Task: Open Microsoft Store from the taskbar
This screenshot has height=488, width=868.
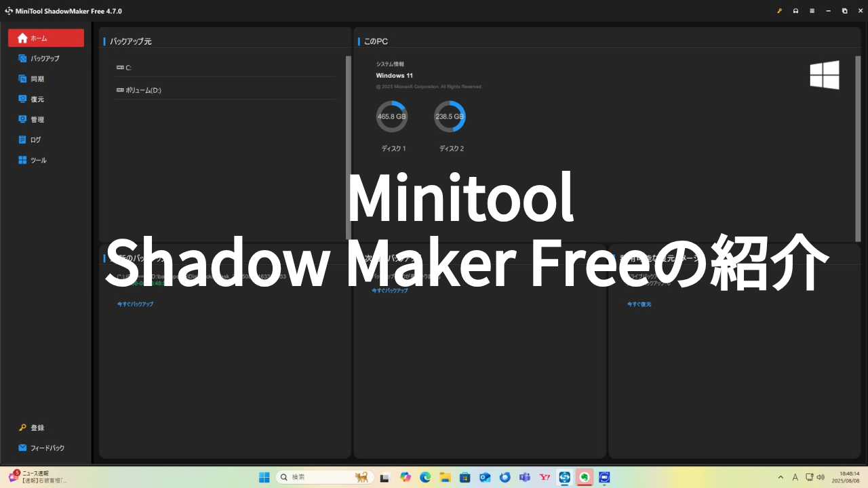Action: point(465,477)
